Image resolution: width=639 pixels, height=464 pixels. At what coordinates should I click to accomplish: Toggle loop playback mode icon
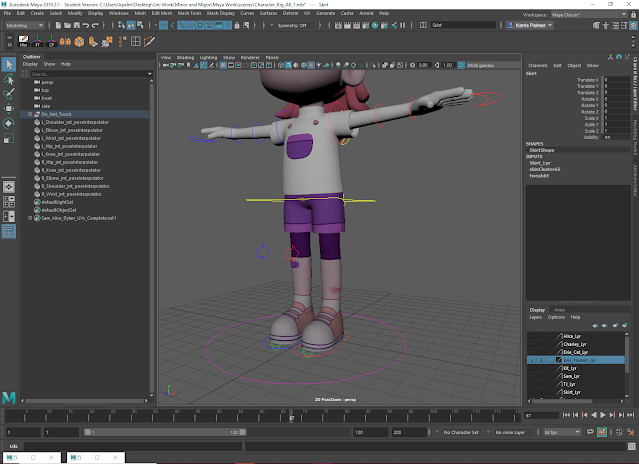pos(590,432)
